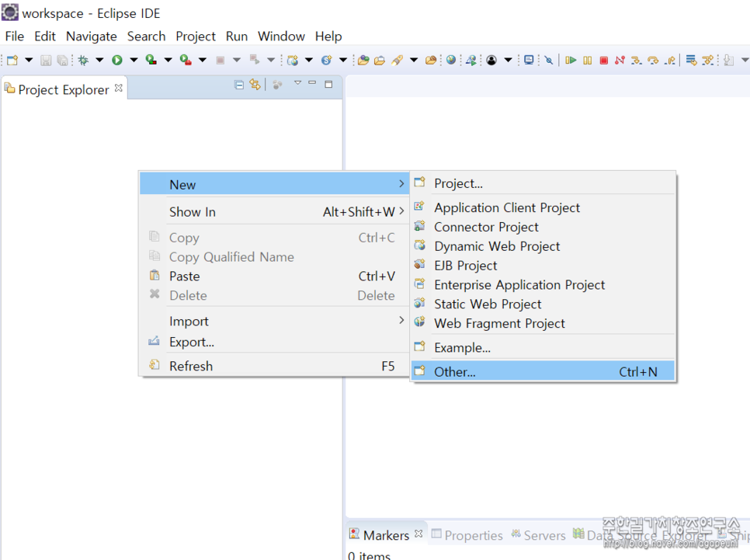Minimize the Project Explorer panel
Image resolution: width=750 pixels, height=560 pixels.
pos(312,83)
